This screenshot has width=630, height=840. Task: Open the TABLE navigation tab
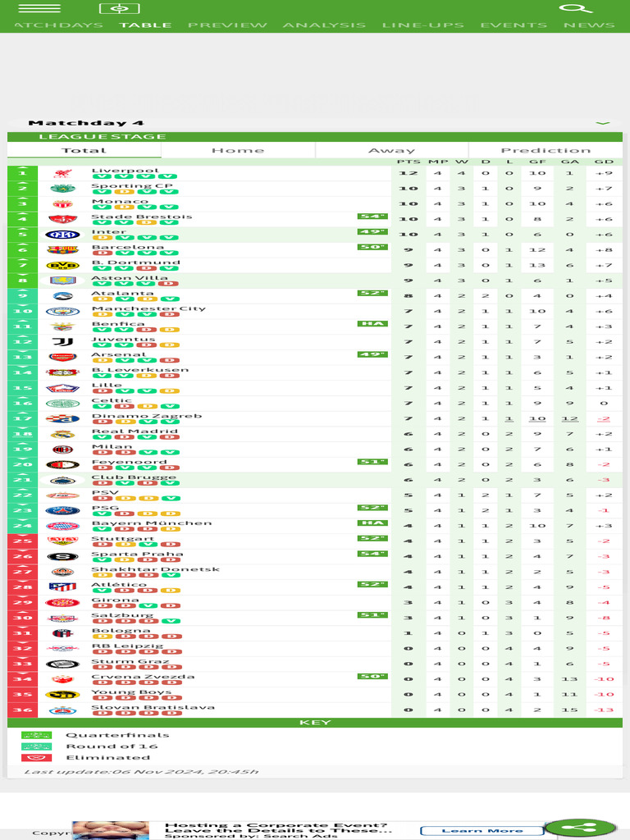[145, 25]
